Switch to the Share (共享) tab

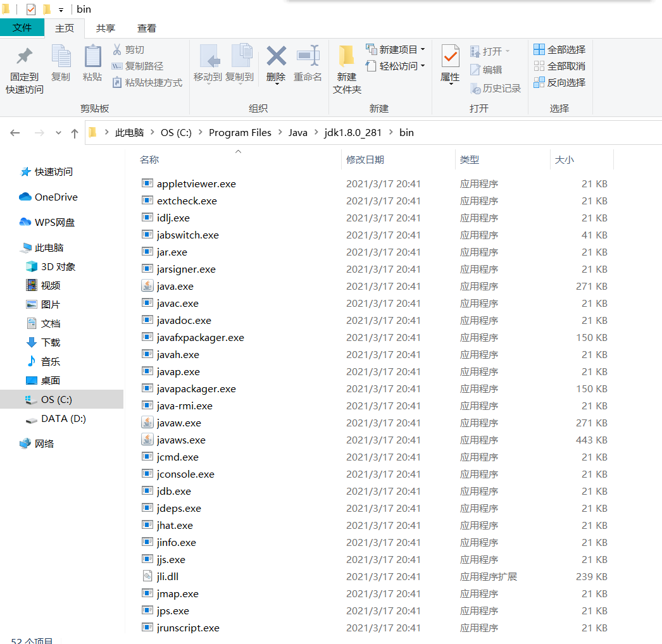pos(106,28)
